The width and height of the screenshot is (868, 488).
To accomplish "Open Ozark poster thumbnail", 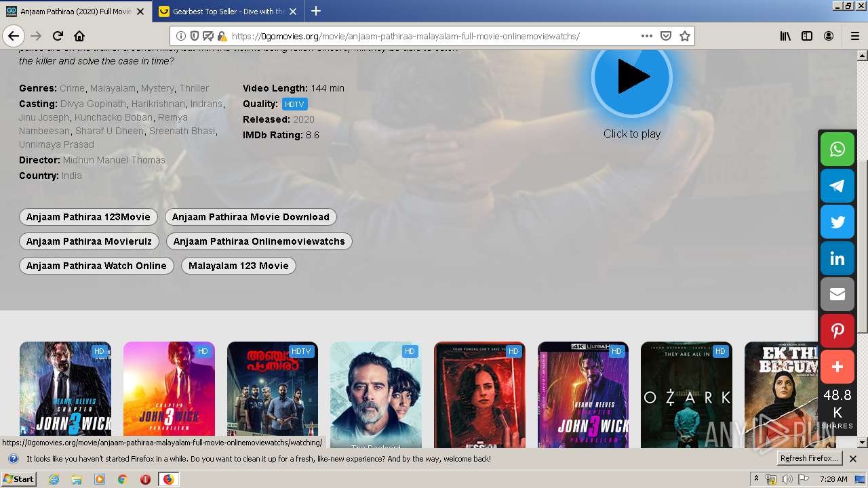I will click(x=686, y=394).
